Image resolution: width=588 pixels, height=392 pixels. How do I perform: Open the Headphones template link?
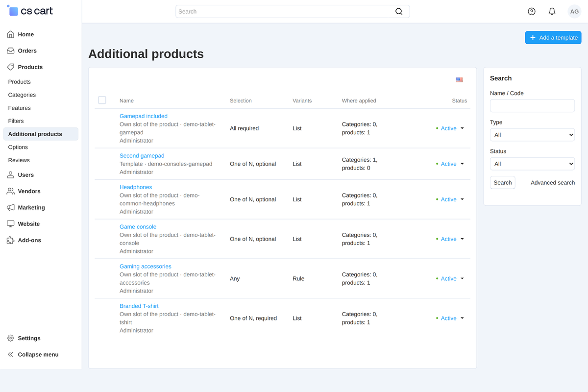point(136,187)
